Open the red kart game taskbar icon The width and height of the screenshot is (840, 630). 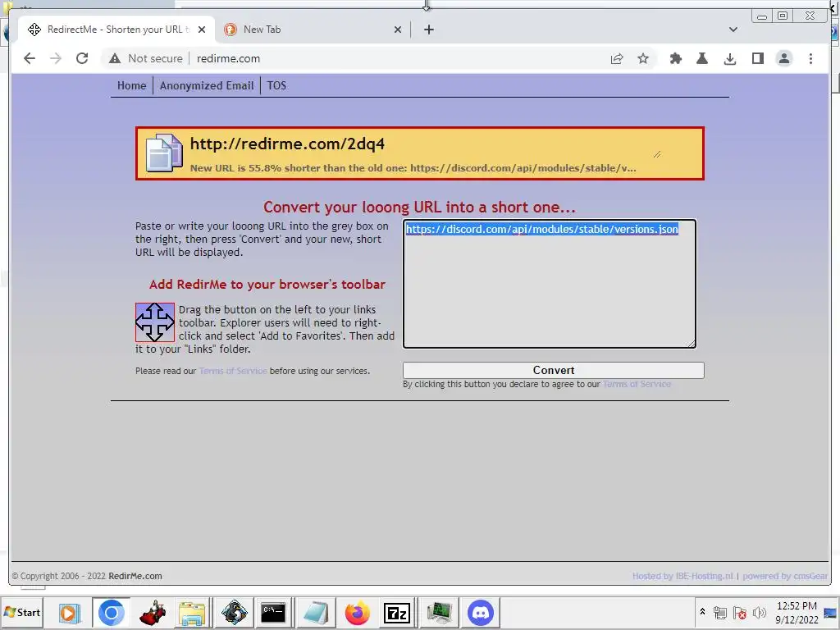pos(153,612)
